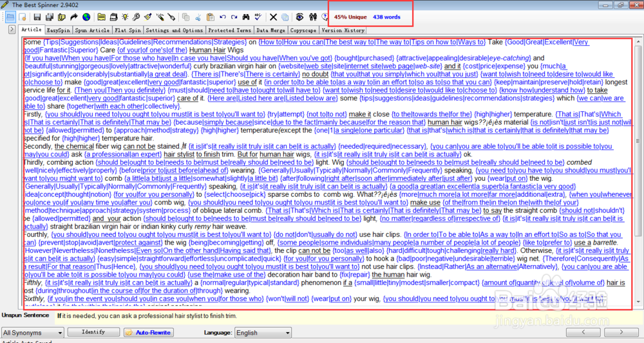Image resolution: width=644 pixels, height=343 pixels.
Task: Click the scrollbar up arrow of the article editor
Action: 638,41
